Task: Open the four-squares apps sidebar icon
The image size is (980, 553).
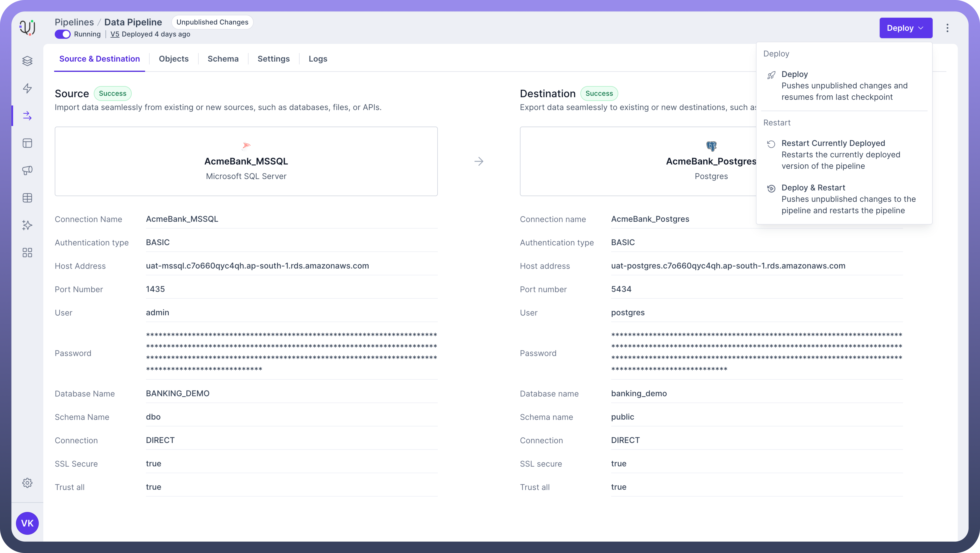Action: [x=27, y=253]
